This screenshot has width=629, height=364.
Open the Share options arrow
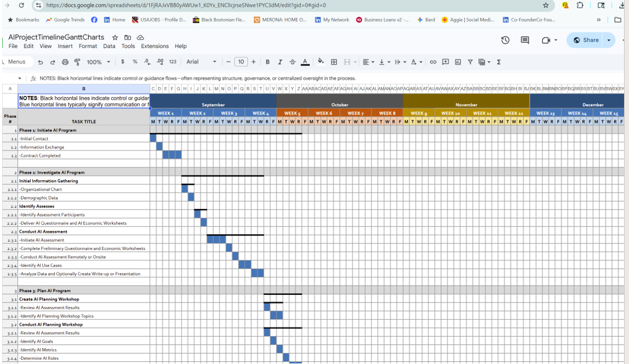click(609, 40)
